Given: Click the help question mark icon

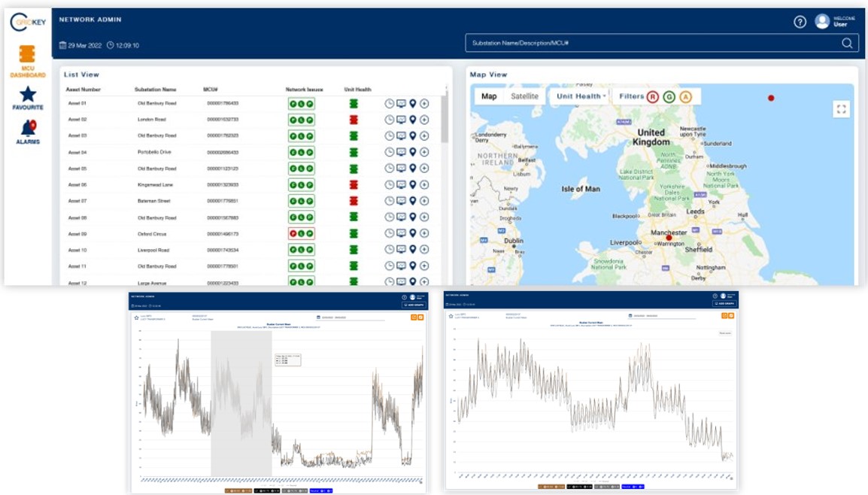Looking at the screenshot, I should (x=800, y=22).
